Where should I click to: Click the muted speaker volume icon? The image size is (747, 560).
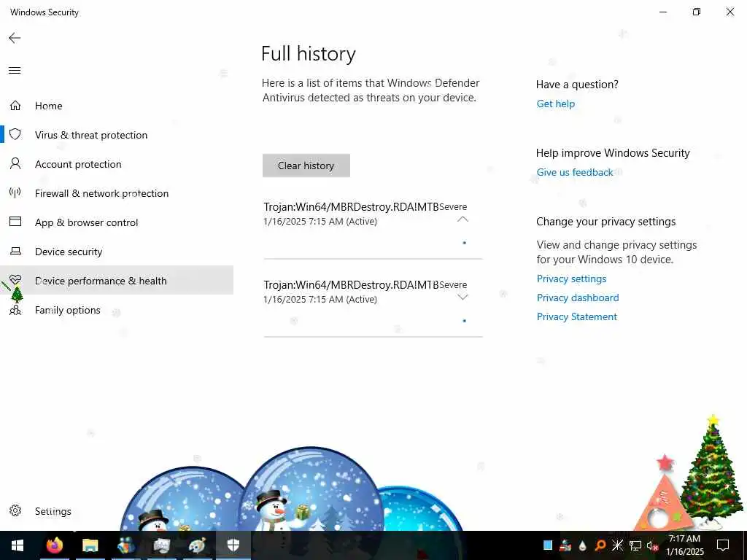click(652, 545)
